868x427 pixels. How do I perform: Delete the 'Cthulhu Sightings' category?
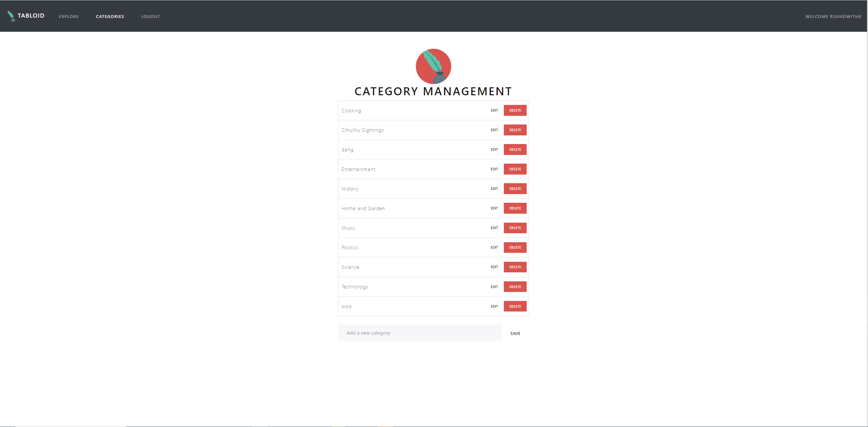click(x=515, y=129)
